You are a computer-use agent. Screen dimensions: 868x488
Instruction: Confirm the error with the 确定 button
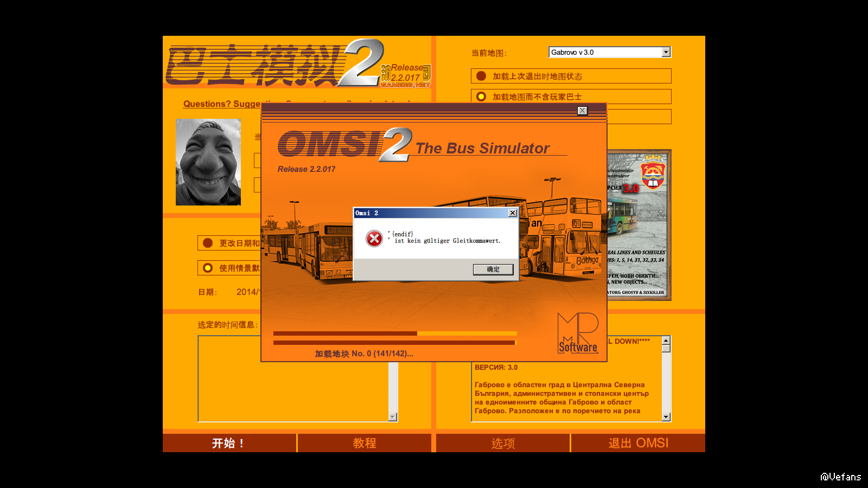click(493, 269)
